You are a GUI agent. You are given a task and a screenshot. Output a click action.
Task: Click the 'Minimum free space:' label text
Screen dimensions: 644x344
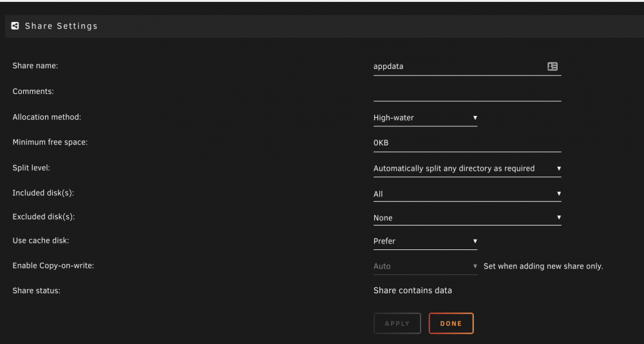(x=50, y=142)
